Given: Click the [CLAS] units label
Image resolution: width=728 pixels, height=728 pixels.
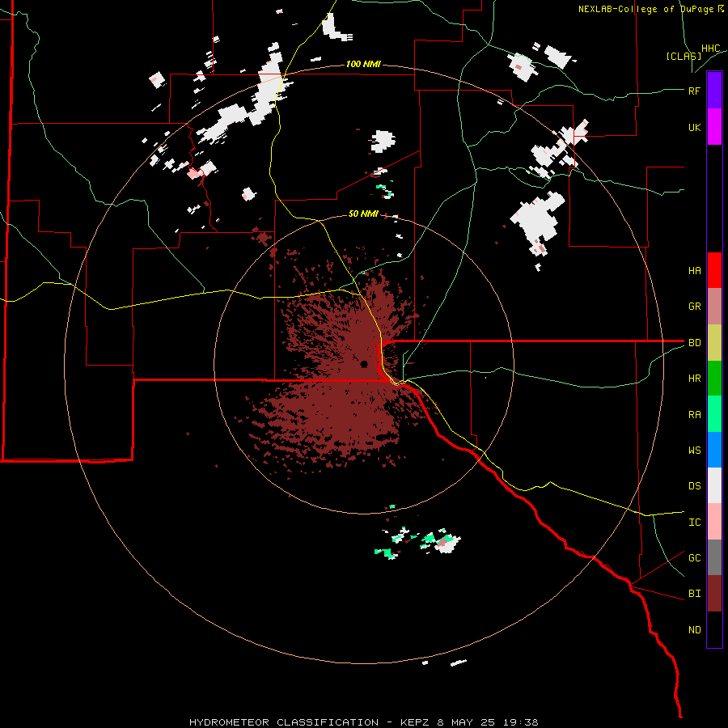Looking at the screenshot, I should tap(684, 56).
